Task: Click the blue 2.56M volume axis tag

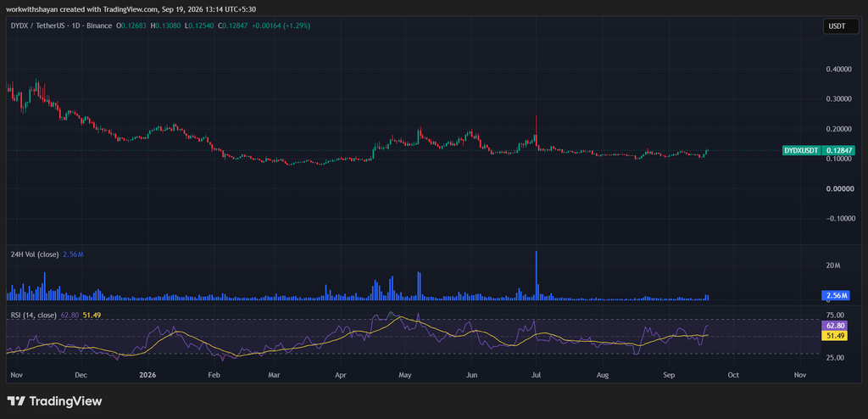Action: (835, 295)
